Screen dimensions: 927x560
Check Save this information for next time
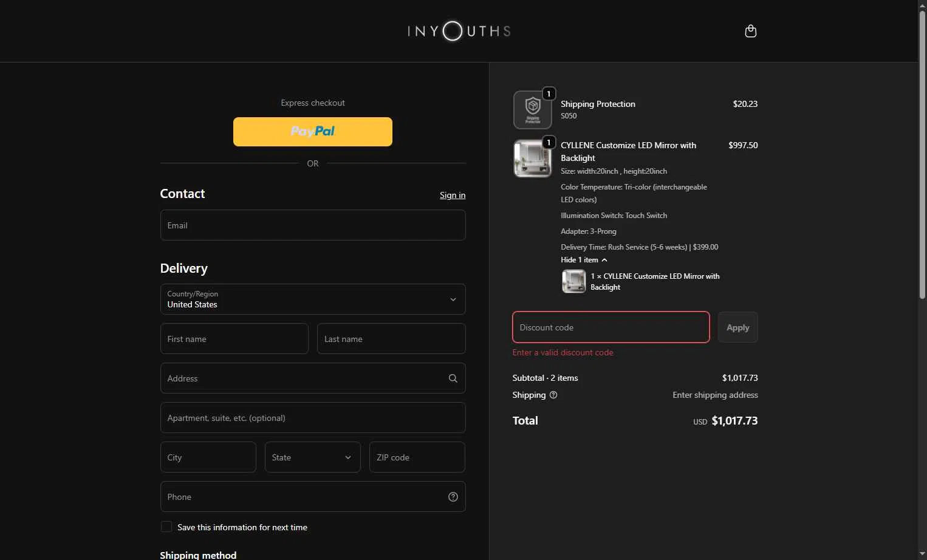tap(166, 527)
